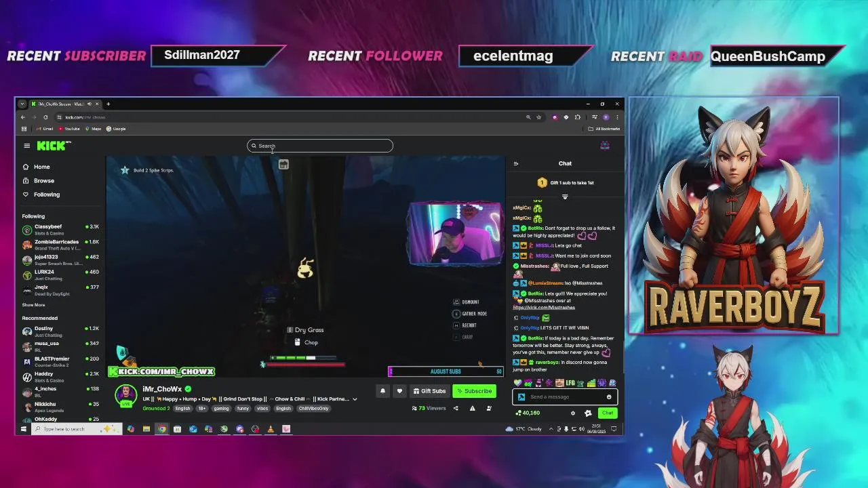
Task: Click the Windows Start button
Action: tap(23, 429)
